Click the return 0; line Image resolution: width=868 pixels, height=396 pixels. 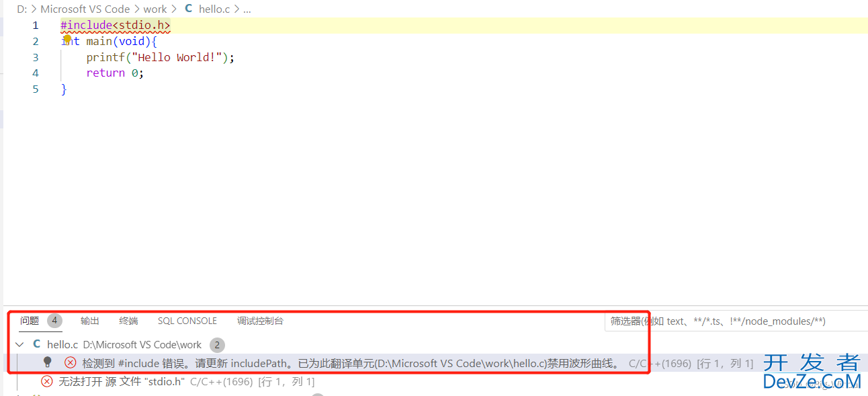pos(115,73)
